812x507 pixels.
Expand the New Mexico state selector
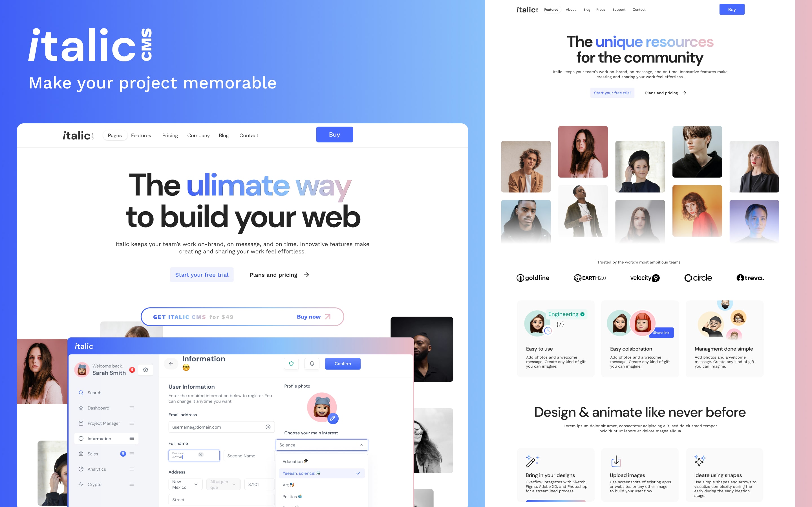[196, 483]
